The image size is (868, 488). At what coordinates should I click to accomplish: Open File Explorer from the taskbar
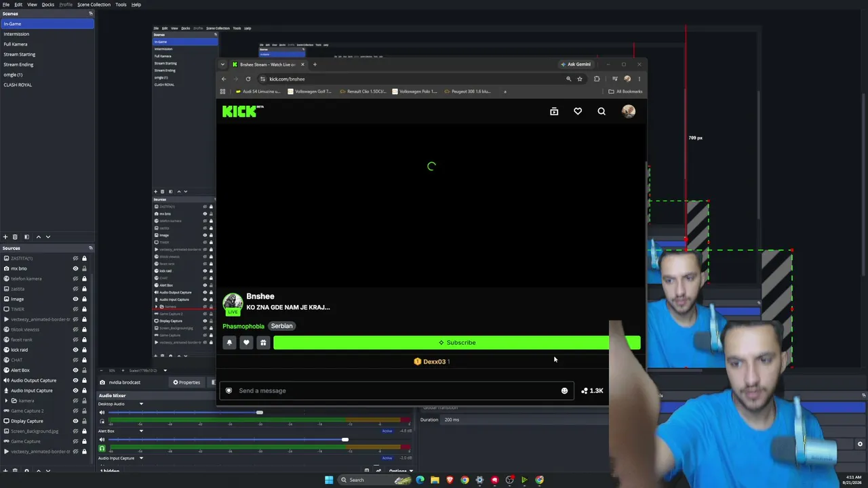[x=435, y=480]
